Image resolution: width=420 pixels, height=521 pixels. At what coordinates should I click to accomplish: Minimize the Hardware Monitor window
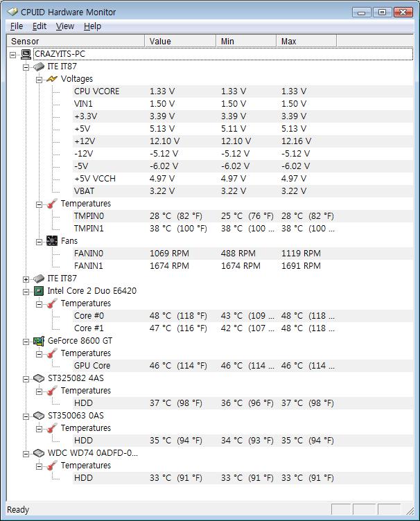[362, 12]
